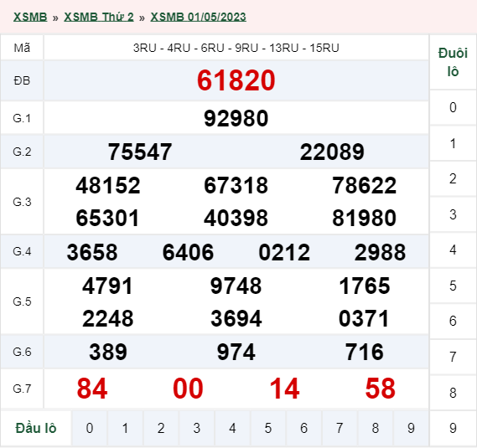Select Đuôi lô digit 9
Screen dimensions: 477x448
coord(453,428)
